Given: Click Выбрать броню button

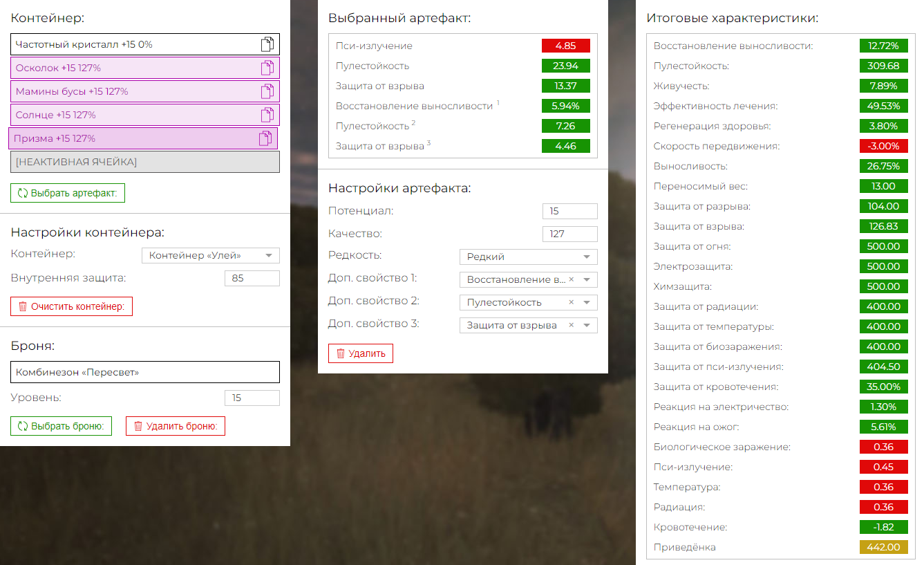Looking at the screenshot, I should [61, 426].
